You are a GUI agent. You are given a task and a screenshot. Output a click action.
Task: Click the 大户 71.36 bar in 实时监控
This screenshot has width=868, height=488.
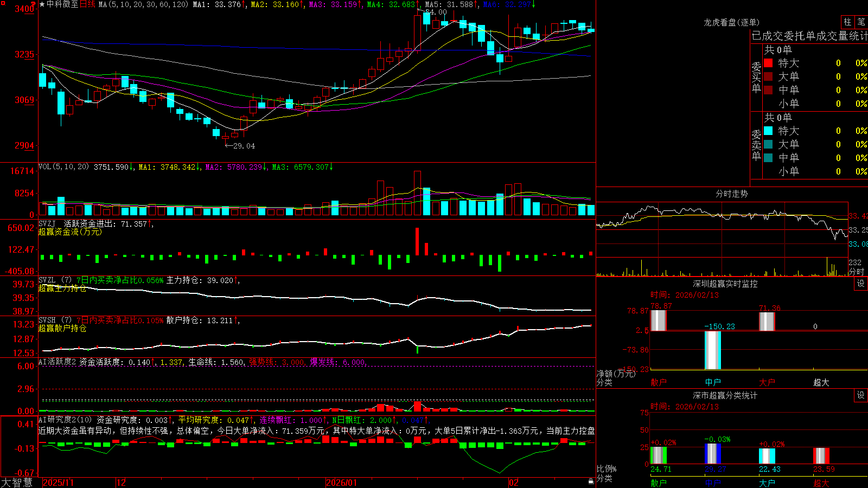pos(767,322)
